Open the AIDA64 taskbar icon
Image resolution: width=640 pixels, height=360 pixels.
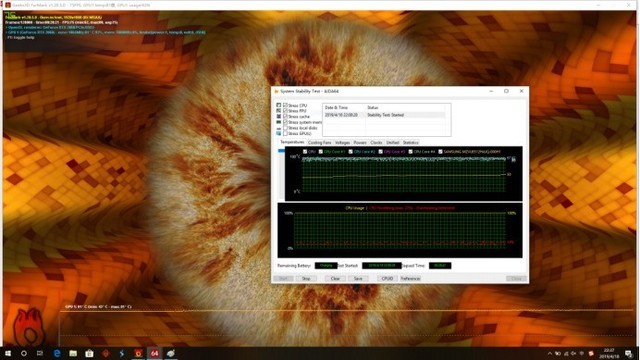[x=154, y=353]
